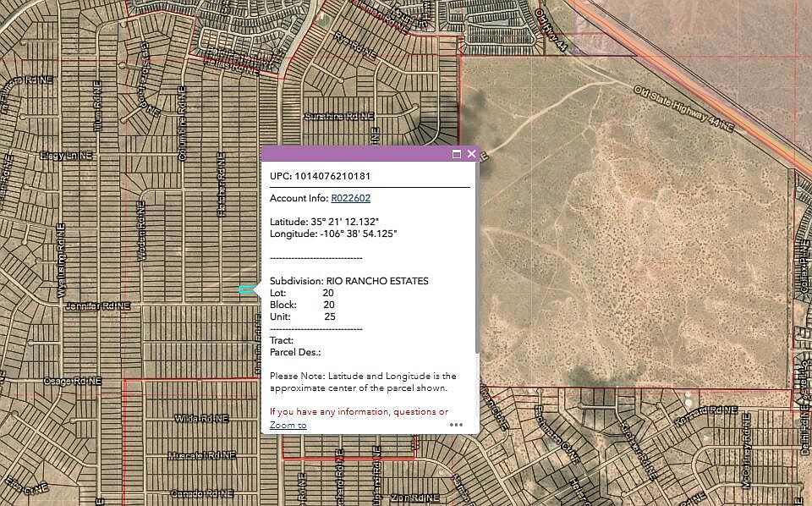The width and height of the screenshot is (812, 506).
Task: Click the Kennard Rd NE map label
Action: point(706,415)
